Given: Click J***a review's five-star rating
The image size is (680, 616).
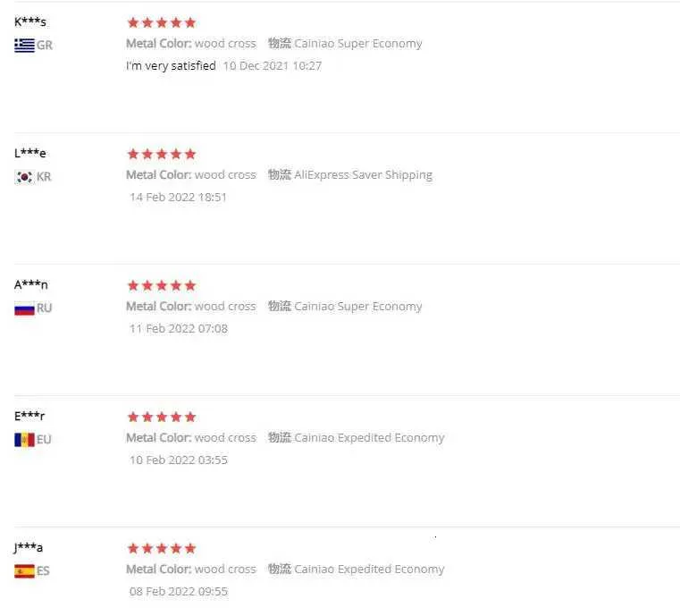Looking at the screenshot, I should tap(162, 548).
